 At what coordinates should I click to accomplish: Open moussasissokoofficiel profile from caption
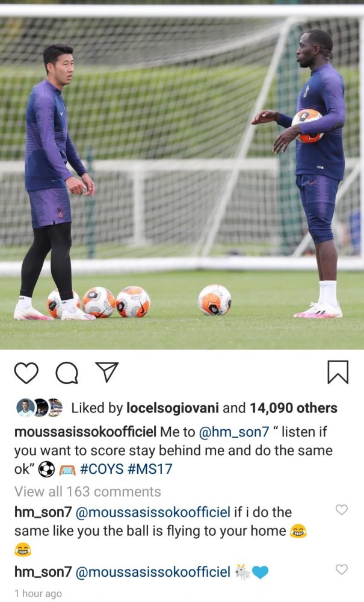click(x=85, y=432)
